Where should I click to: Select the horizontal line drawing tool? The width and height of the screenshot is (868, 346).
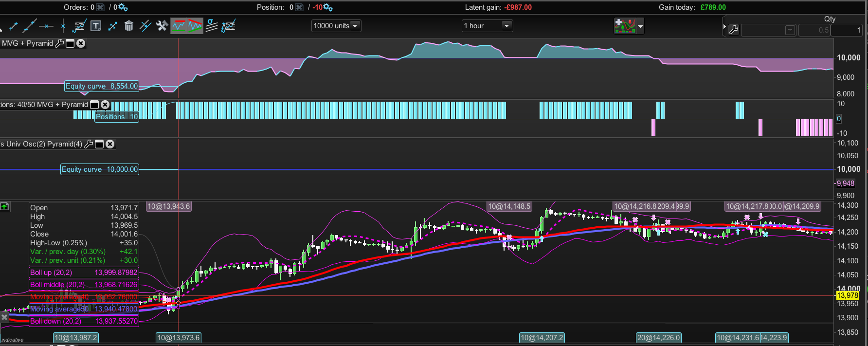point(46,26)
